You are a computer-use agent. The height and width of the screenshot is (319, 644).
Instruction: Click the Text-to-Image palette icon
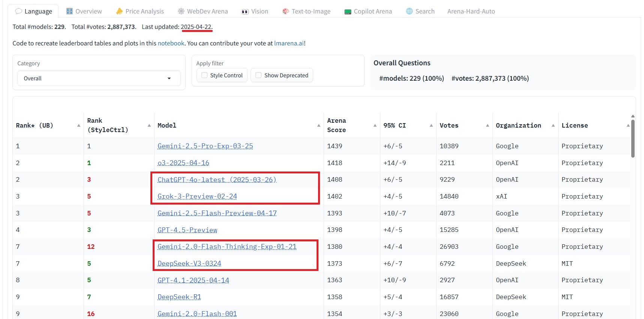point(285,11)
